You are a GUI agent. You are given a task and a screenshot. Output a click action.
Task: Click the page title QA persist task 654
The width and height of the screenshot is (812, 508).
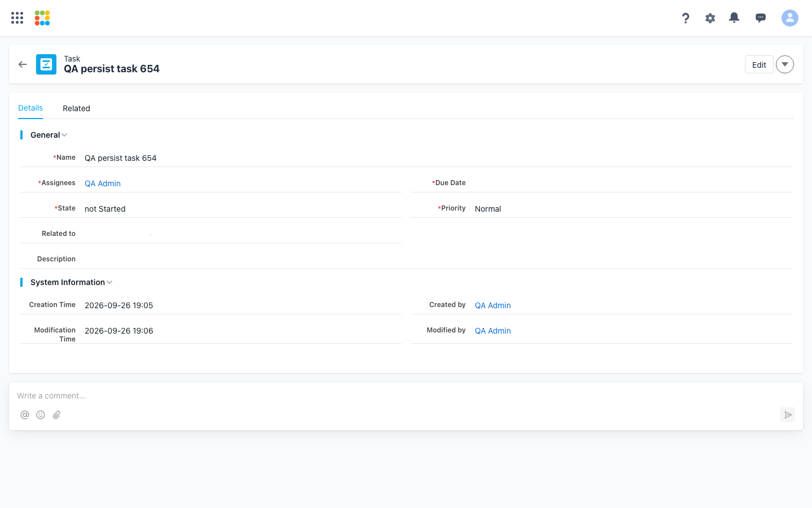tap(112, 69)
